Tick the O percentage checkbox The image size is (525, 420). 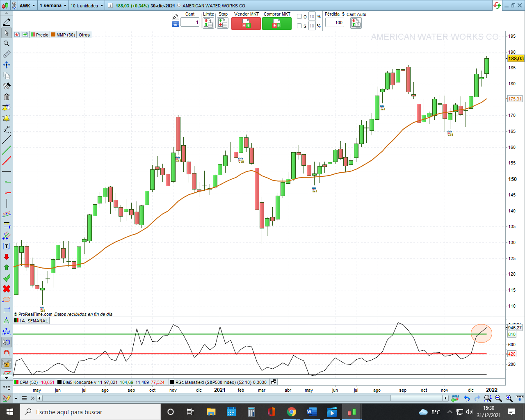click(x=299, y=17)
